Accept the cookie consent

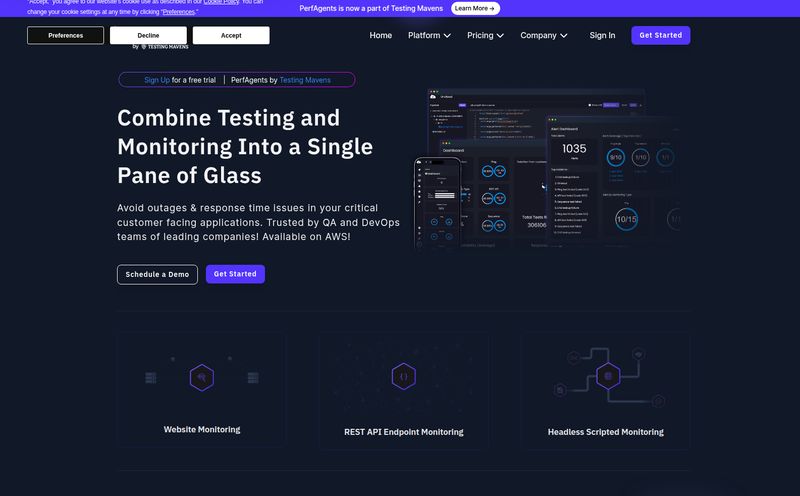point(231,36)
